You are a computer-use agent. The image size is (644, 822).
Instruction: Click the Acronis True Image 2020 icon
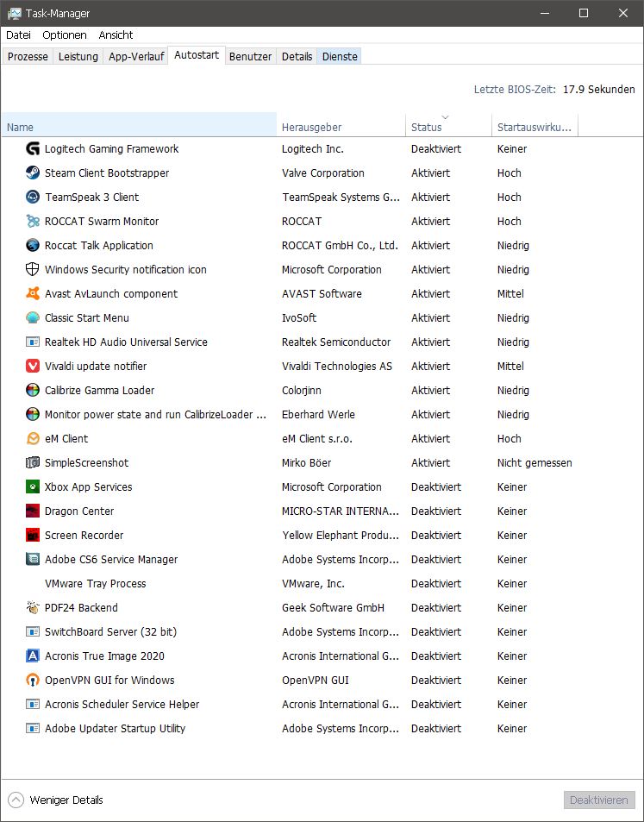tap(33, 656)
